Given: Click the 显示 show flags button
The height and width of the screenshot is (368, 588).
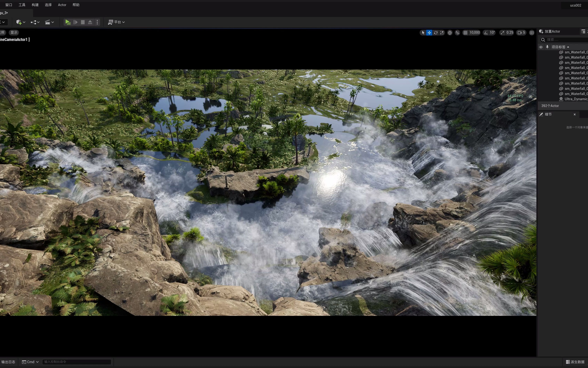Looking at the screenshot, I should click(14, 32).
